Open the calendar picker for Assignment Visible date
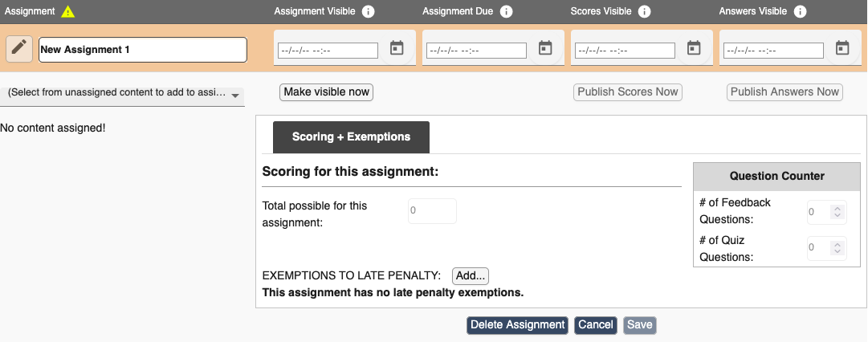 (x=397, y=48)
